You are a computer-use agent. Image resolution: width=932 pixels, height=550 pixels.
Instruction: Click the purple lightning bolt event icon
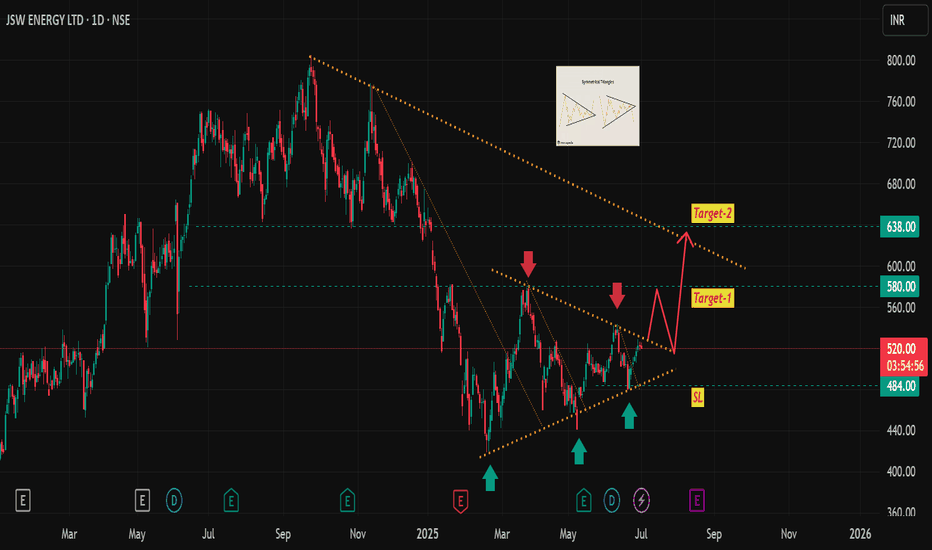pyautogui.click(x=641, y=501)
